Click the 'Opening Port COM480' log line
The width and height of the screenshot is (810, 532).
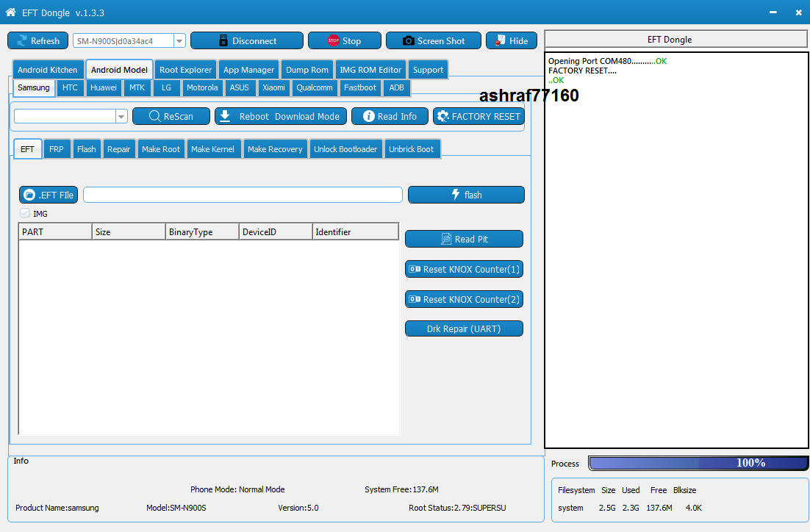click(607, 61)
